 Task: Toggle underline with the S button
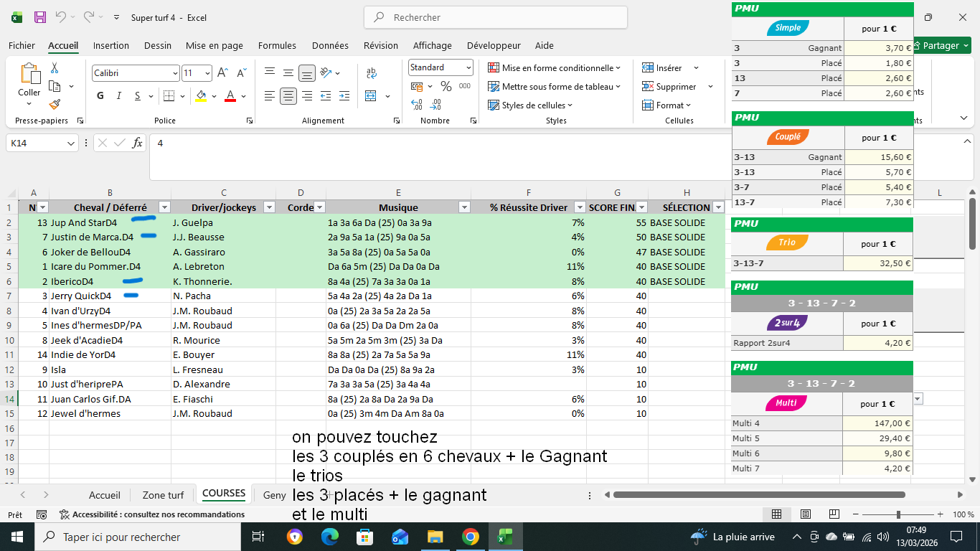click(x=138, y=96)
